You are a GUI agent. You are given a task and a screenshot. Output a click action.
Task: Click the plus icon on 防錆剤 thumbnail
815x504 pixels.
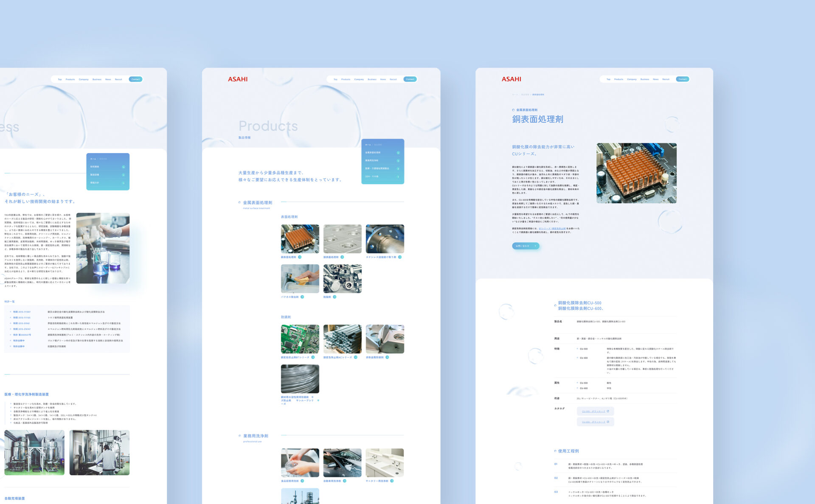(x=335, y=297)
